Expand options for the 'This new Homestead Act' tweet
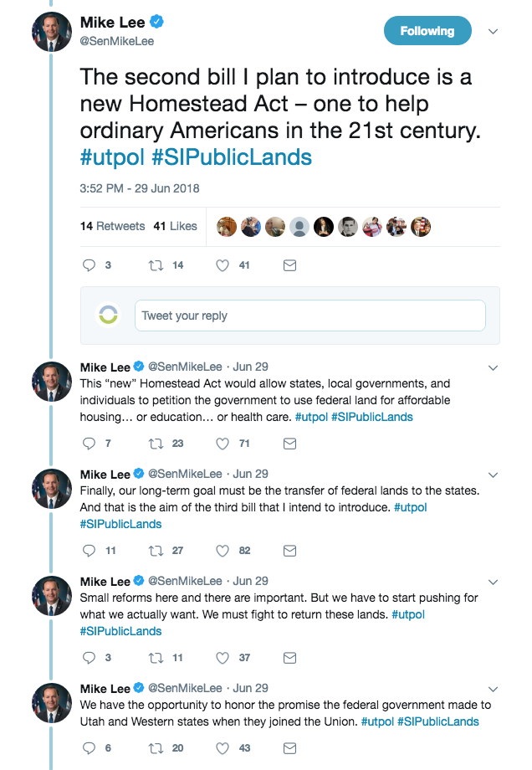Screen dimensions: 532x770 pyautogui.click(x=494, y=367)
